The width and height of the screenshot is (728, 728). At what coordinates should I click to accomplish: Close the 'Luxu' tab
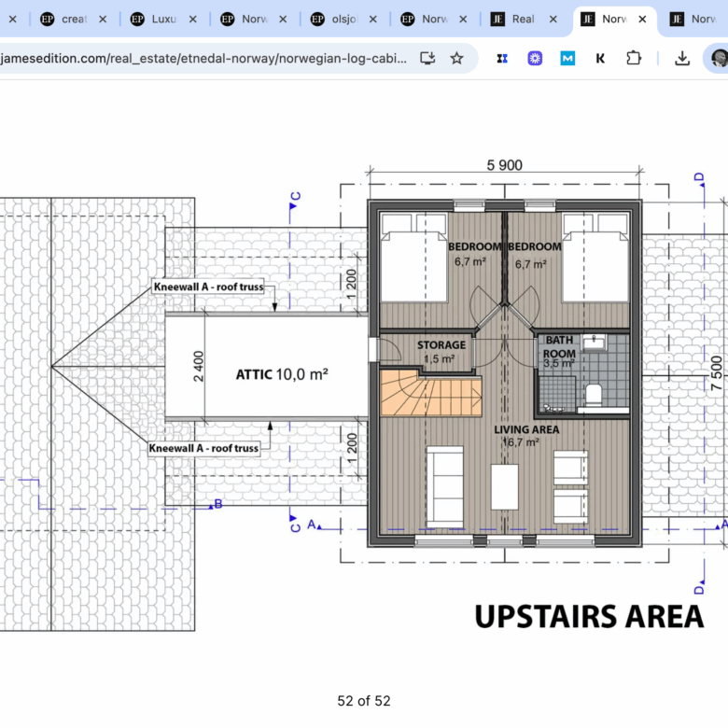[x=192, y=19]
